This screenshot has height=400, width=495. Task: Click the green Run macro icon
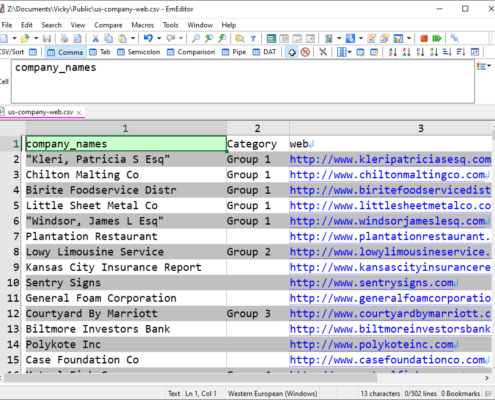point(437,38)
